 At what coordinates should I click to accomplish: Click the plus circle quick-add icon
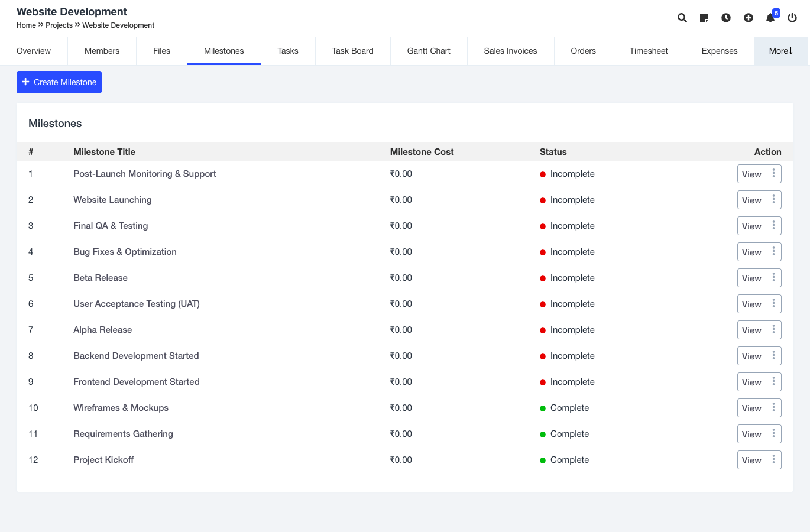click(x=748, y=18)
